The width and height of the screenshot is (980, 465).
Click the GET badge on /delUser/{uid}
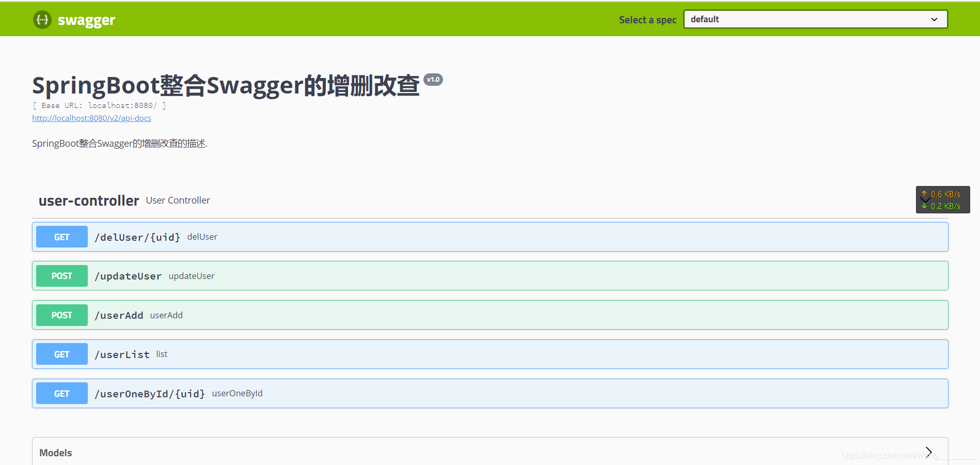click(61, 237)
